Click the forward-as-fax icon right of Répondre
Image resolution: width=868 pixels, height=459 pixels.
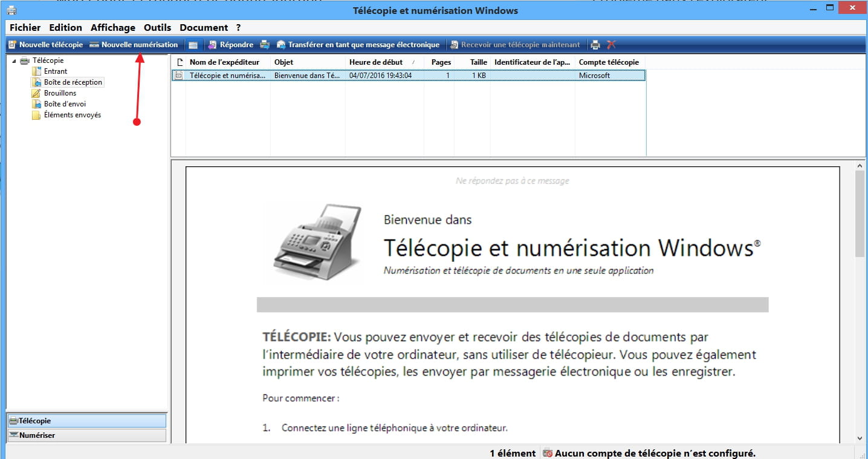[x=265, y=45]
